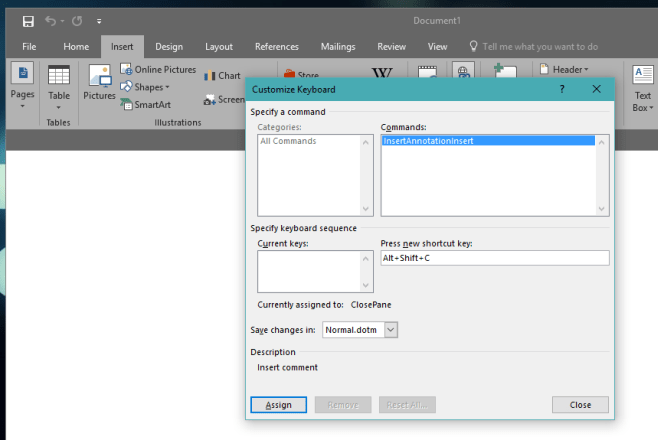Viewport: 658px width, 440px height.
Task: Switch to the Design tab
Action: pos(169,47)
